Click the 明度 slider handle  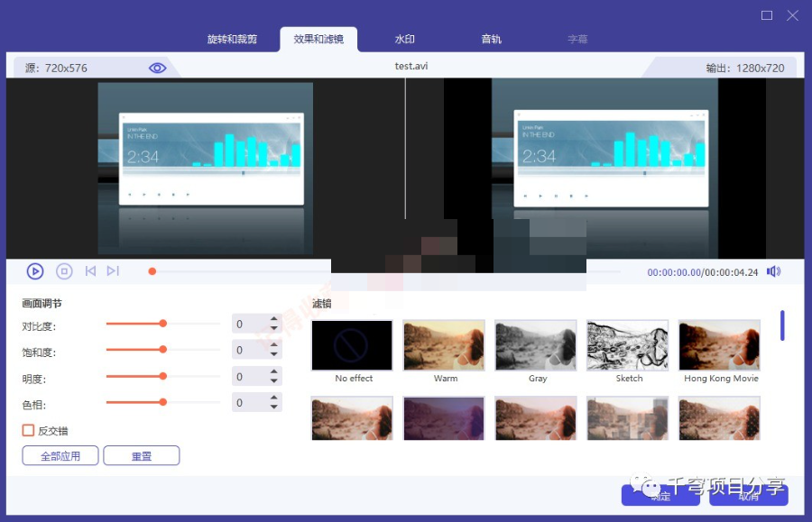tap(163, 376)
